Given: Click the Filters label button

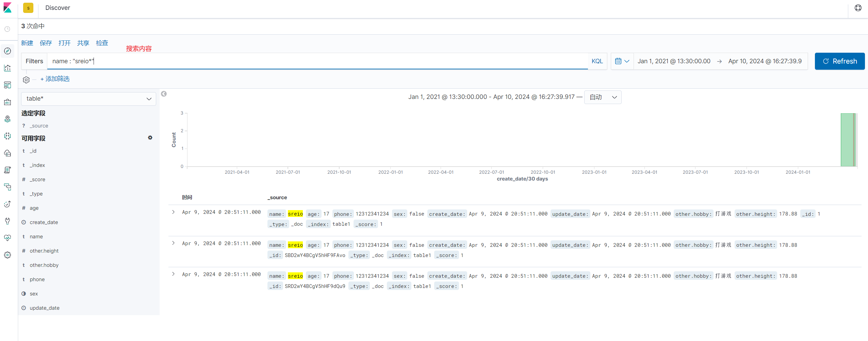Looking at the screenshot, I should (x=34, y=61).
